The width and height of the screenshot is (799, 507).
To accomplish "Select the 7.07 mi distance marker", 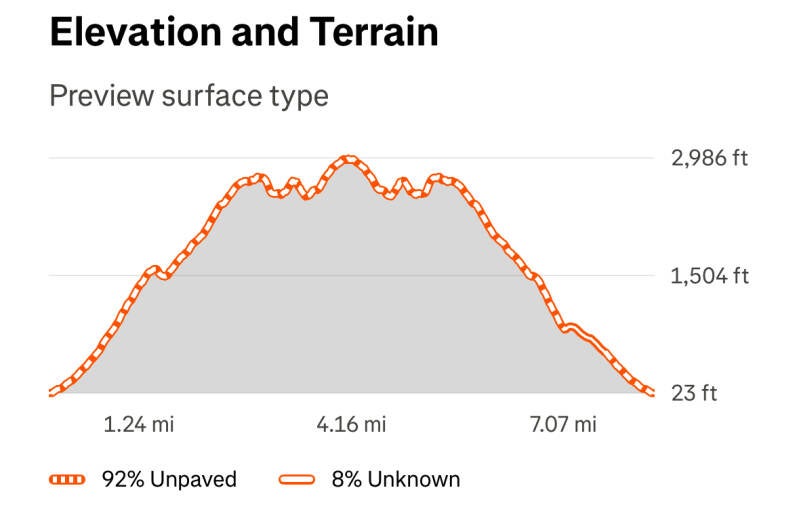I will coord(562,425).
